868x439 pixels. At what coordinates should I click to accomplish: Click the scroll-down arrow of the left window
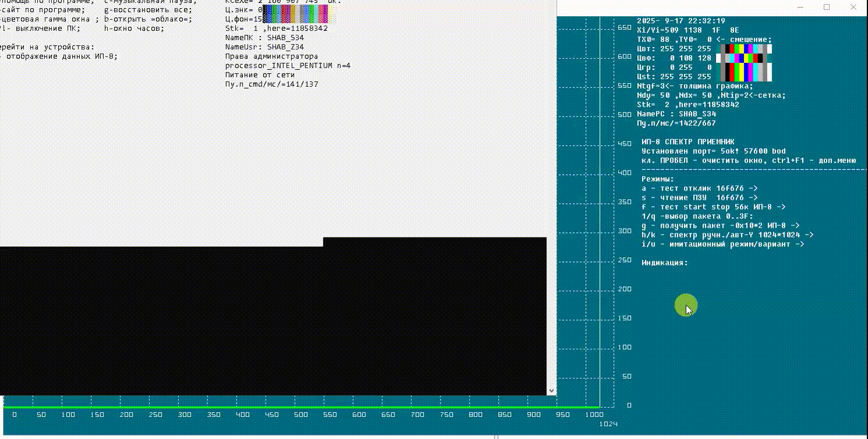pyautogui.click(x=552, y=391)
